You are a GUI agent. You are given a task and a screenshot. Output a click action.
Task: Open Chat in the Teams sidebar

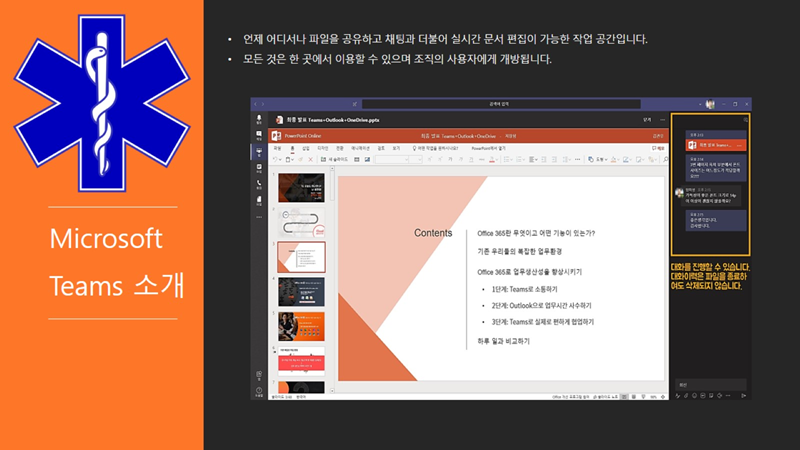(x=259, y=135)
